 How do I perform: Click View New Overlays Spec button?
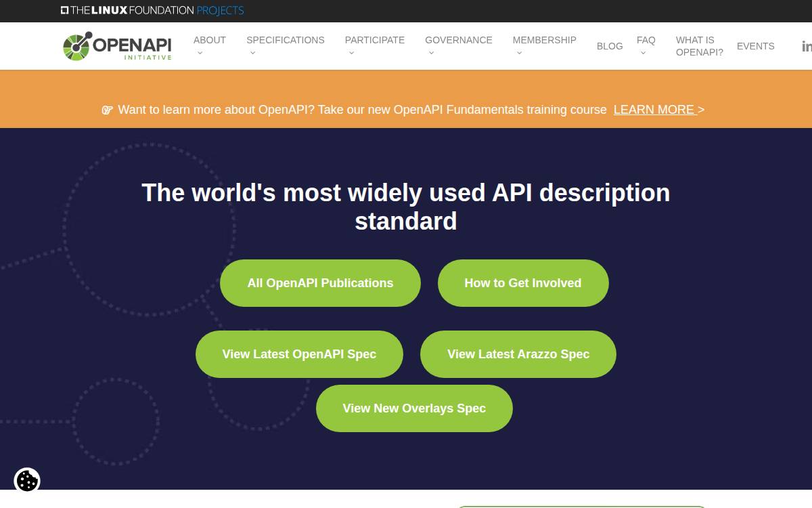pos(414,408)
